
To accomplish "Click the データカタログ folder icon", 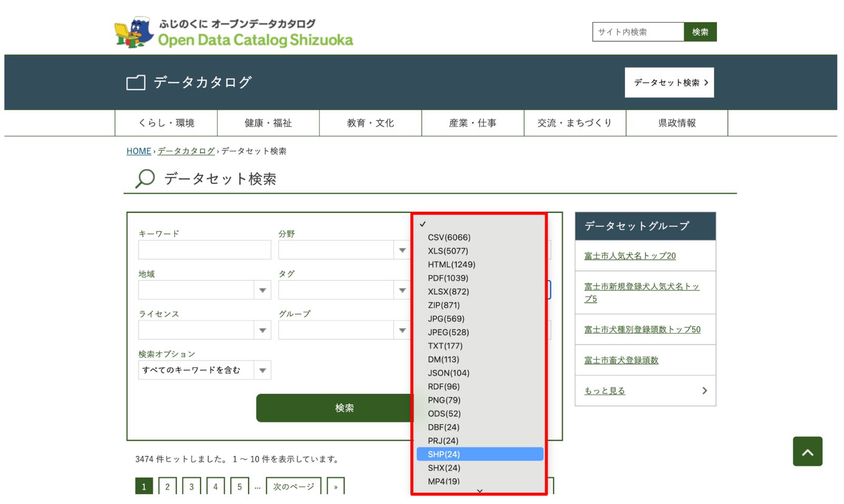I will 136,83.
